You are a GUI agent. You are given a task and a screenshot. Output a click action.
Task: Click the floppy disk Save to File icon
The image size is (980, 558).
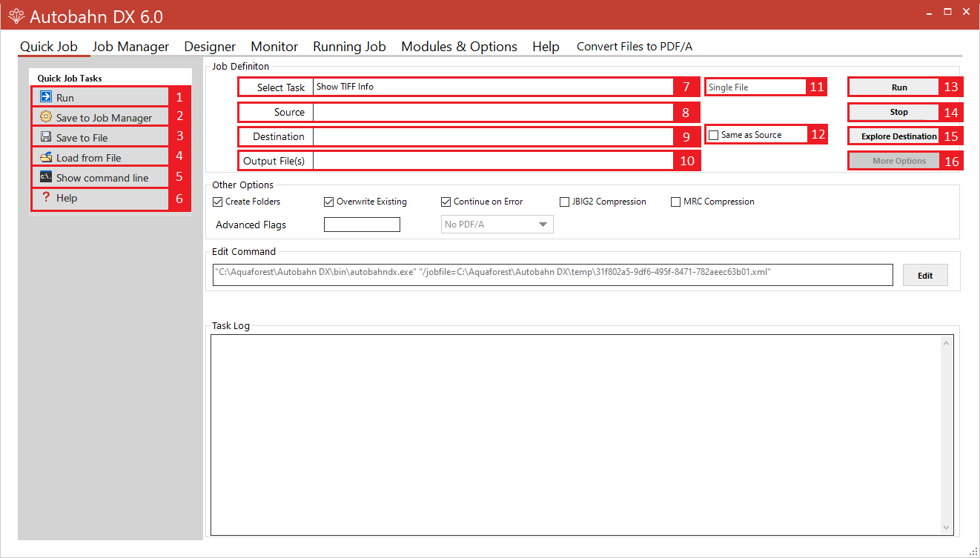coord(46,137)
